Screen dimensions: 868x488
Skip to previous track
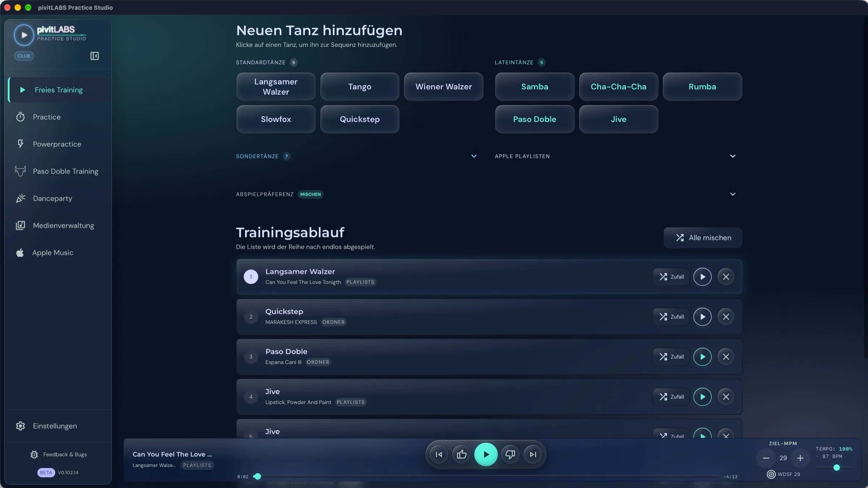(x=439, y=454)
